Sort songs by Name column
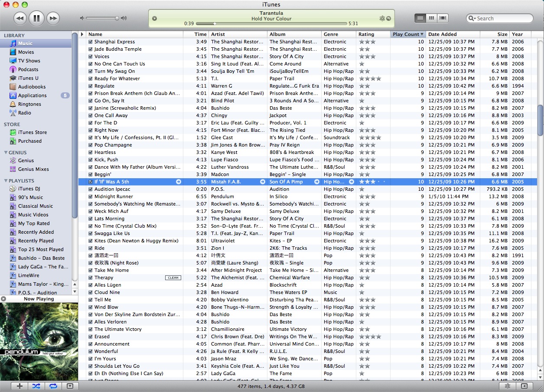This screenshot has width=544, height=392. coord(134,34)
